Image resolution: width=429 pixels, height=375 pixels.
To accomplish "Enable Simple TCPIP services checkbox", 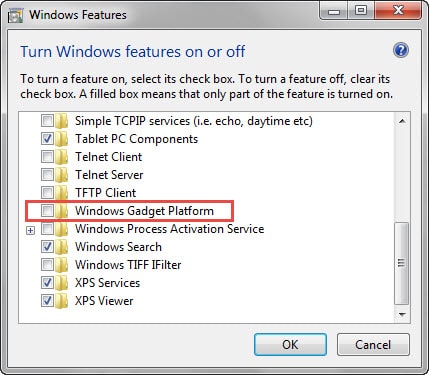I will 47,121.
